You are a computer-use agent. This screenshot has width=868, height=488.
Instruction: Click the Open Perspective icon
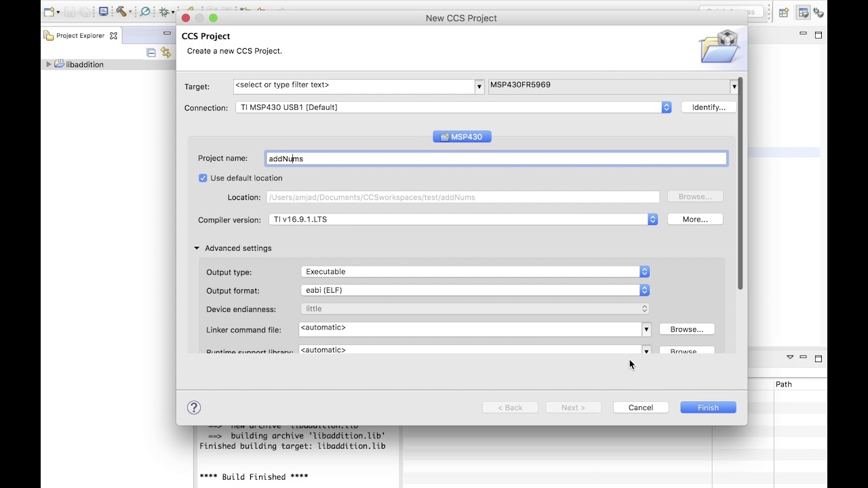(784, 12)
